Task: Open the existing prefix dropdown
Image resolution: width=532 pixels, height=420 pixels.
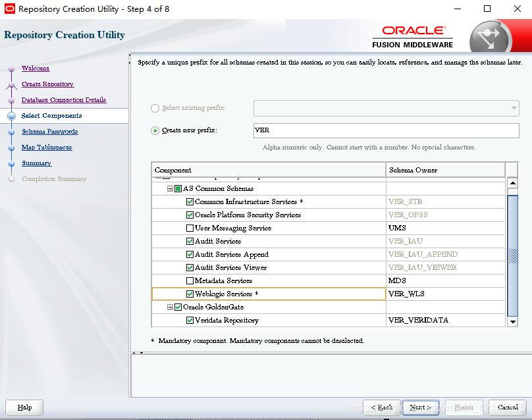Action: [x=386, y=108]
